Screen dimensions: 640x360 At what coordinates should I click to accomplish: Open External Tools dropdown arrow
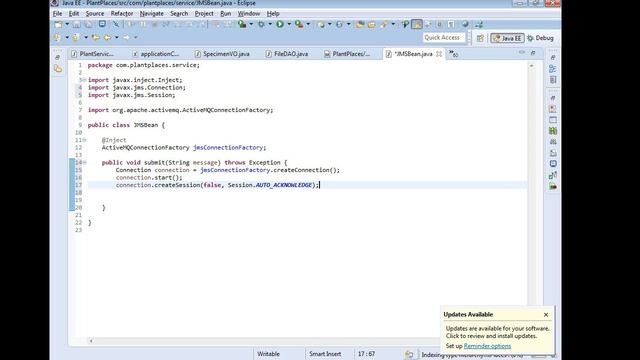308,24
